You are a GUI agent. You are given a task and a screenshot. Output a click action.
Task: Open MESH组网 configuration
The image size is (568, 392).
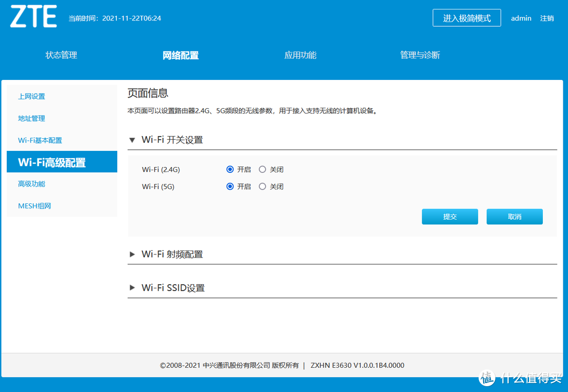pos(34,205)
